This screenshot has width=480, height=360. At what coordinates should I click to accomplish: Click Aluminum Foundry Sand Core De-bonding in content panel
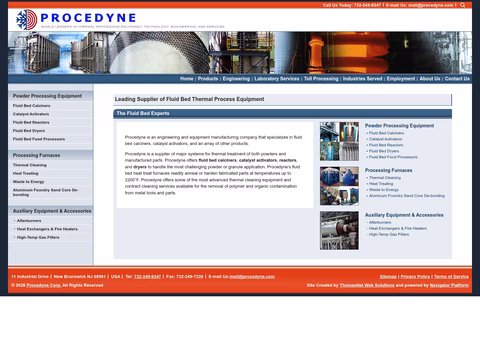coord(407,196)
